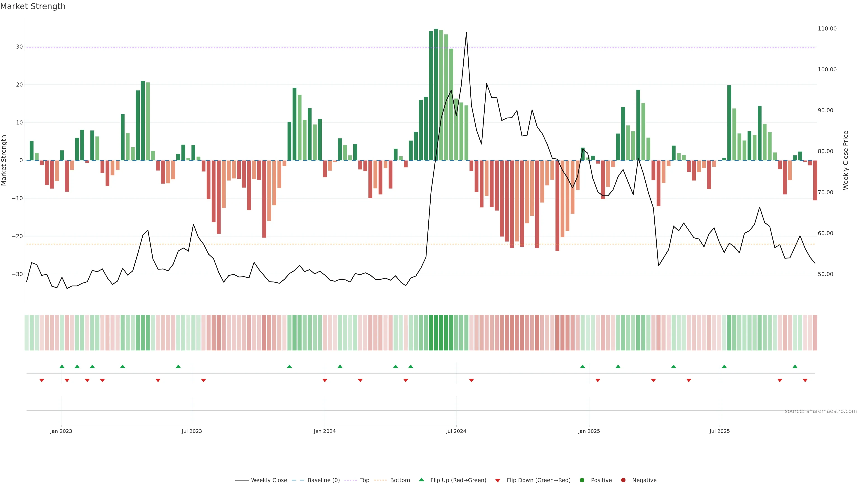Viewport: 868px width, 488px height.
Task: Click the last green flip-up triangle marker
Action: (795, 366)
